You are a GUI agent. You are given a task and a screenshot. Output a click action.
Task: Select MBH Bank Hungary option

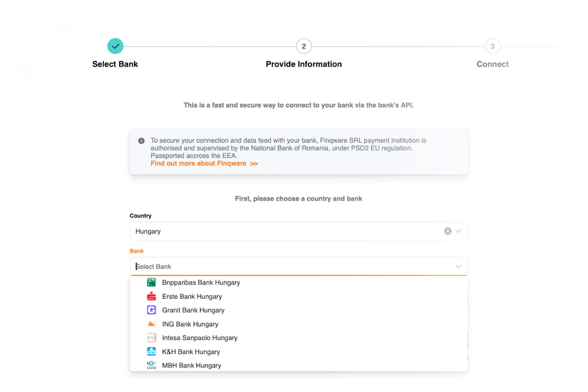coord(298,365)
